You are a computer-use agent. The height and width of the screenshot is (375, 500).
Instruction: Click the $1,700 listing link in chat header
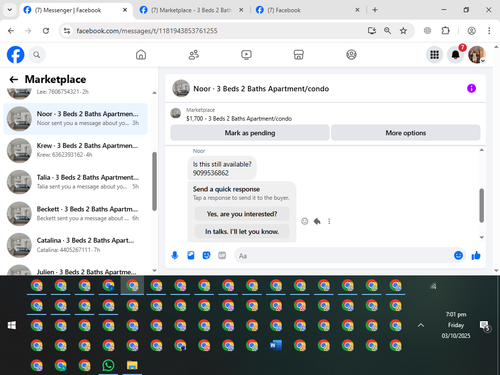(239, 119)
